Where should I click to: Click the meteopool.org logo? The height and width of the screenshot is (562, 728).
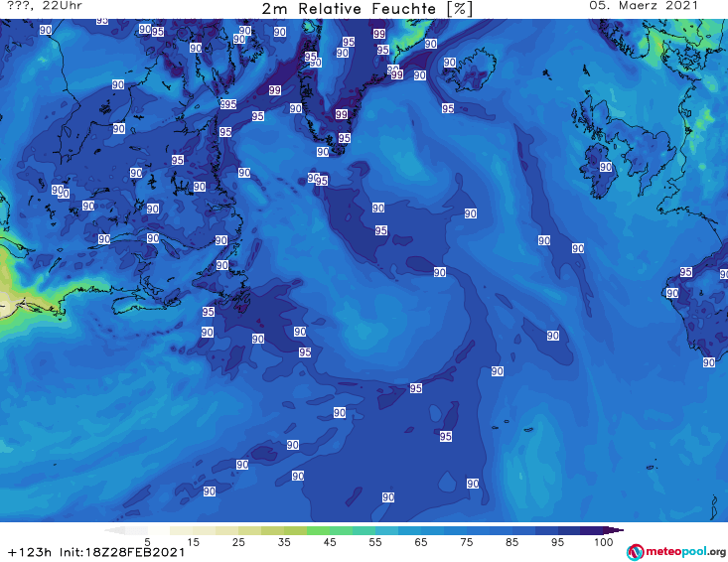click(676, 552)
